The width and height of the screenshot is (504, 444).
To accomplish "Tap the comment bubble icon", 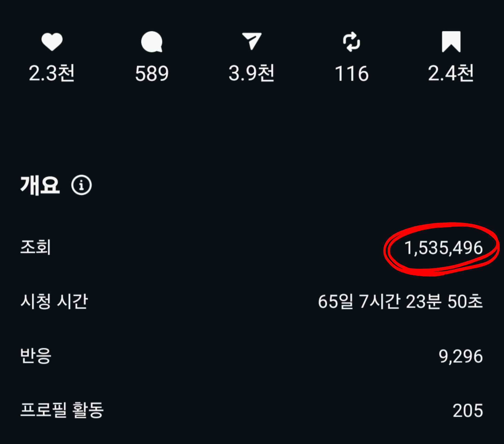I will pyautogui.click(x=152, y=42).
